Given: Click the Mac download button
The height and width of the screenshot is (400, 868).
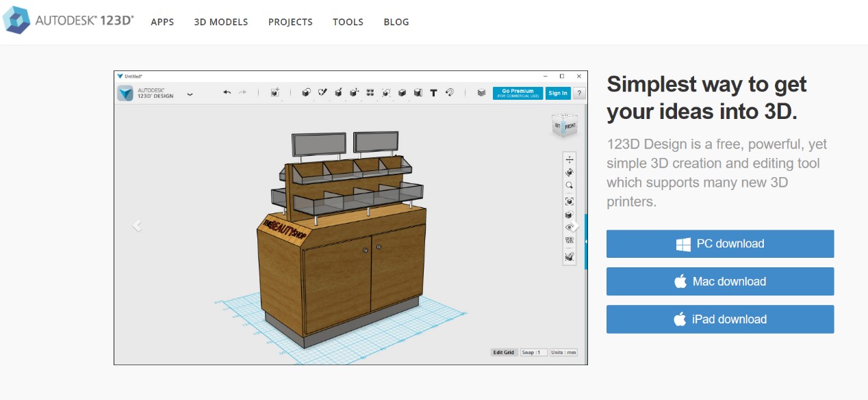Looking at the screenshot, I should coord(720,281).
